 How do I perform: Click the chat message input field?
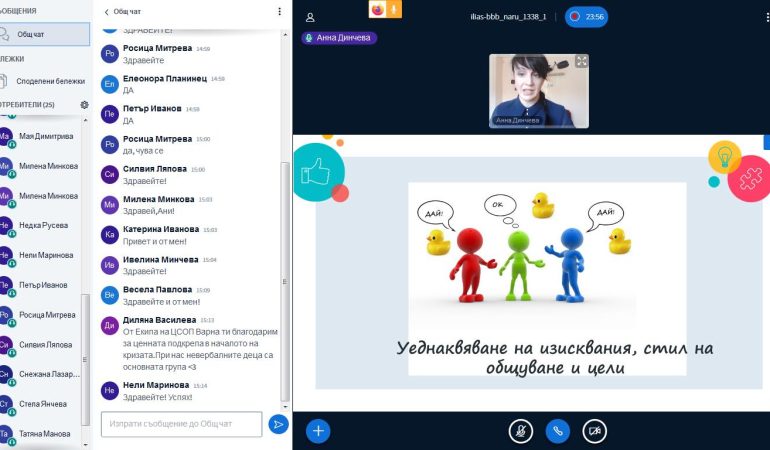click(181, 424)
